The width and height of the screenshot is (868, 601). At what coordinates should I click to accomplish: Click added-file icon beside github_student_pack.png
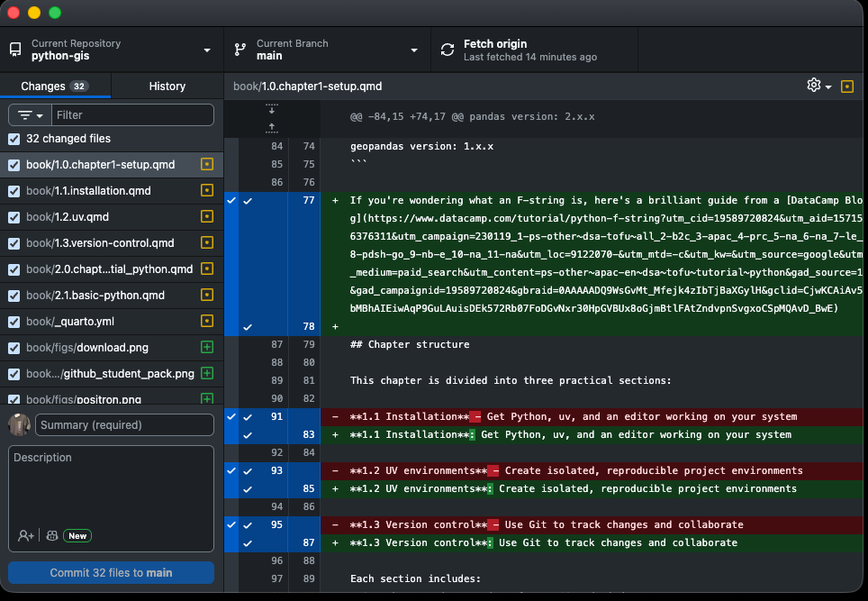[x=207, y=374]
